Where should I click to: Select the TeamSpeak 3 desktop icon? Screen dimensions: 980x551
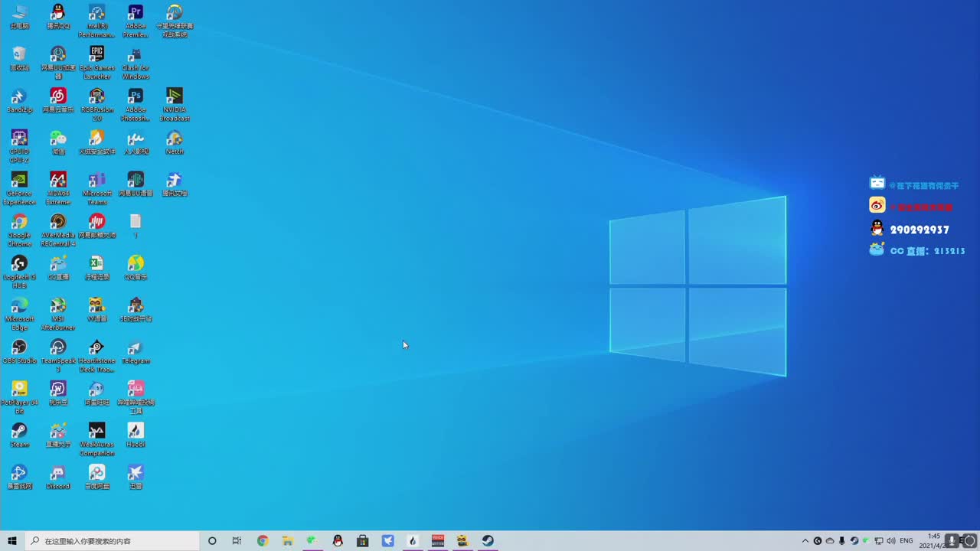coord(58,356)
